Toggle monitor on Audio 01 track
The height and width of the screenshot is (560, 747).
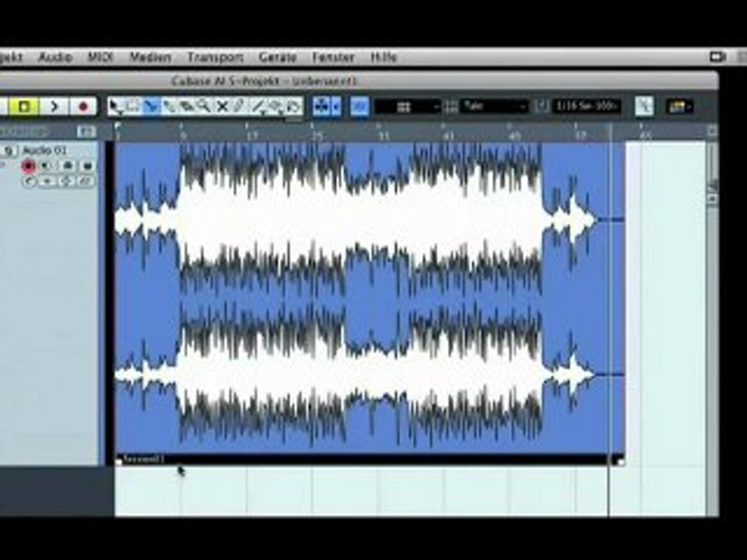[x=47, y=166]
